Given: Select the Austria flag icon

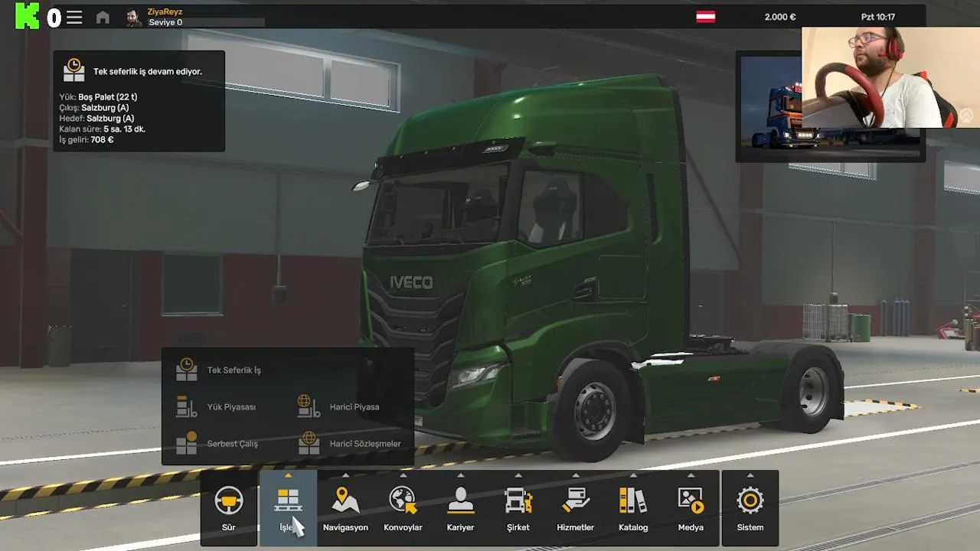Looking at the screenshot, I should click(x=706, y=17).
